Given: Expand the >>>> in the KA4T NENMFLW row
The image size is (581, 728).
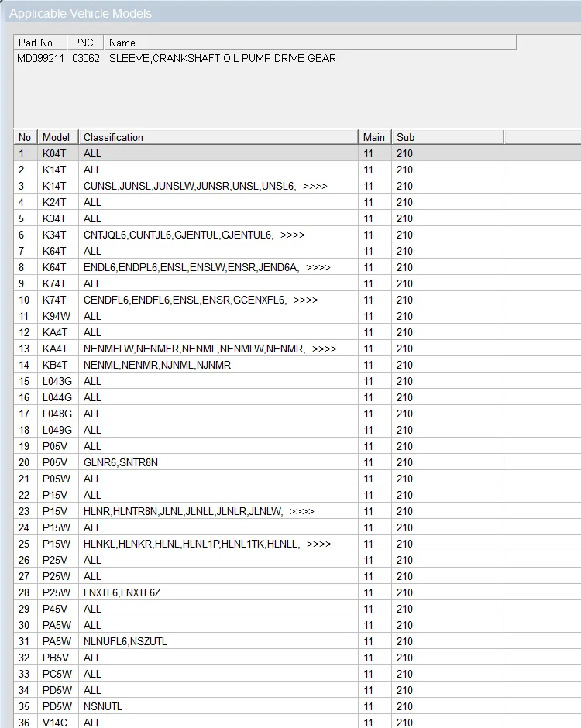Looking at the screenshot, I should (324, 349).
